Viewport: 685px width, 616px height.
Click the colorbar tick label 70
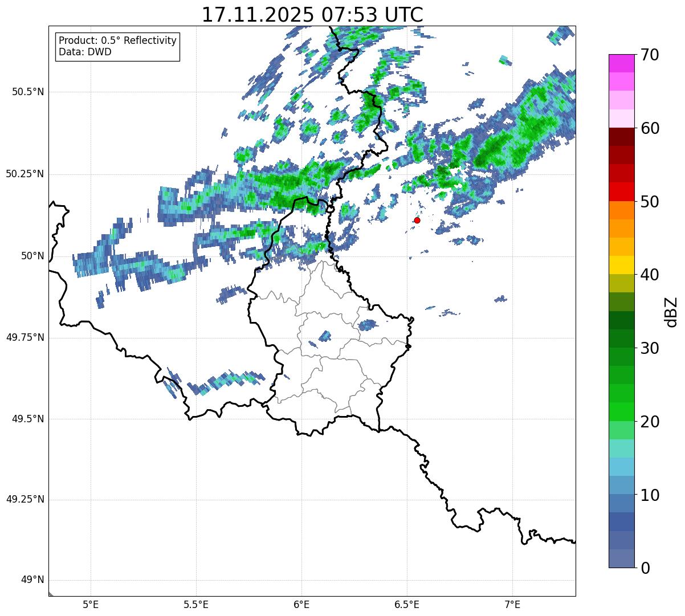click(650, 55)
